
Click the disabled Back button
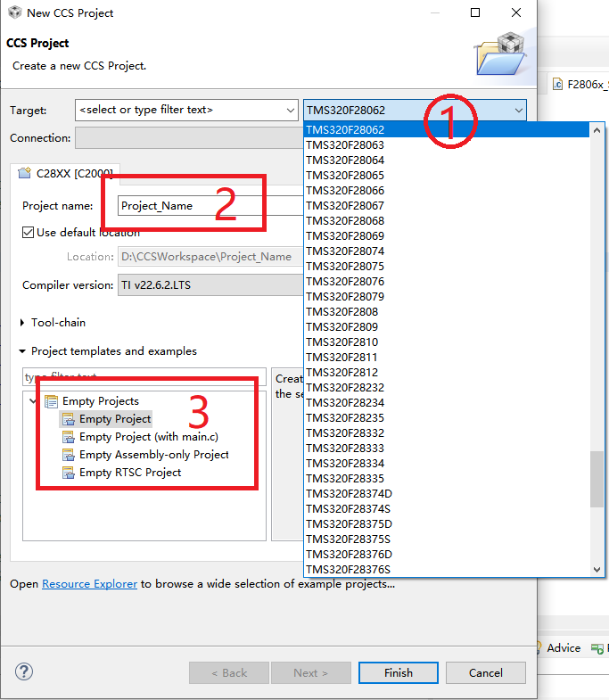coord(229,672)
